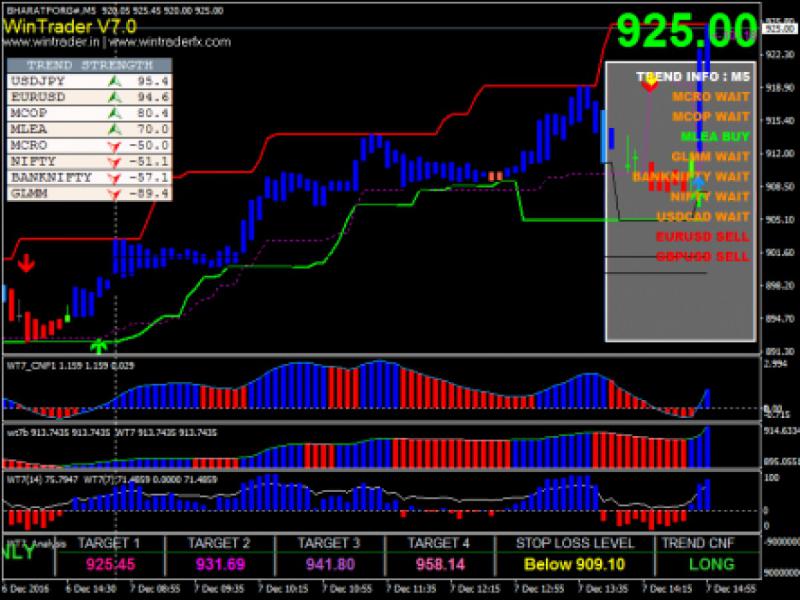Select GBPUSD SELL signal text
Screen dimensions: 800x600
pos(703,257)
